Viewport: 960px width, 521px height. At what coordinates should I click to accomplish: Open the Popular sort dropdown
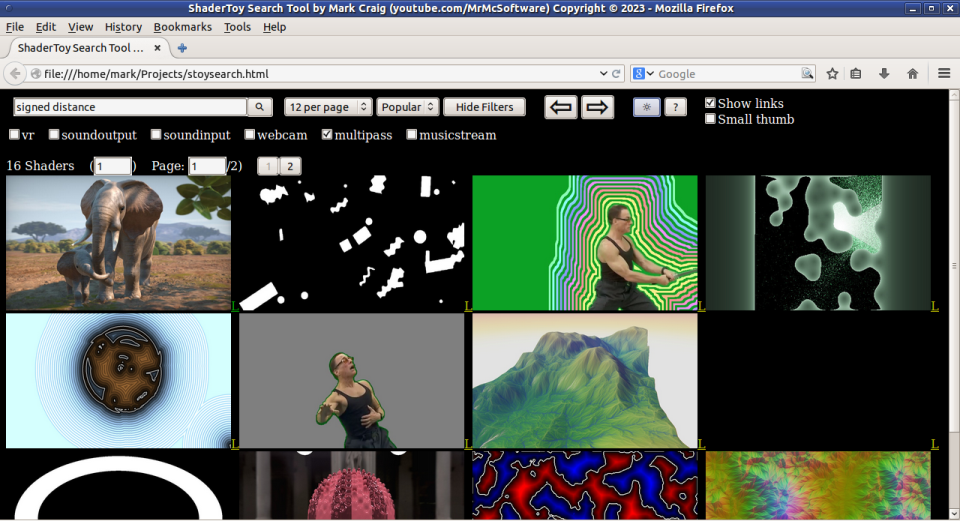[407, 107]
